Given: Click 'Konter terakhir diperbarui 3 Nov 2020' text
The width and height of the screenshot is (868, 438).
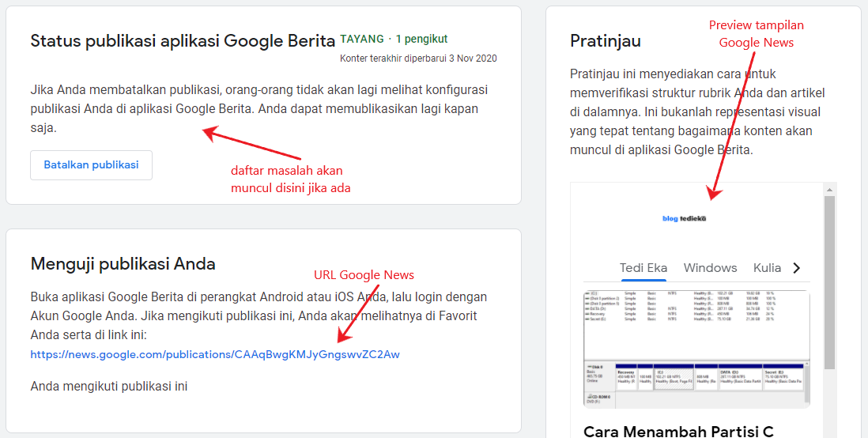Looking at the screenshot, I should pos(418,59).
